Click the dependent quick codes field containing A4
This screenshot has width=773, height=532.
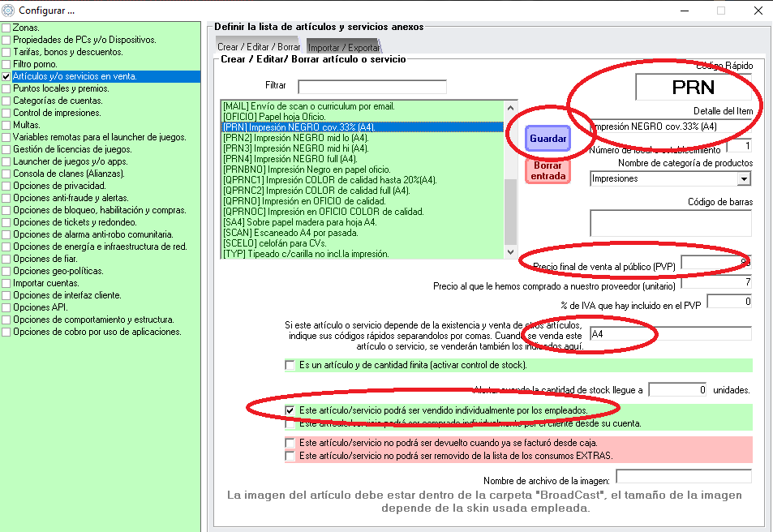click(x=671, y=334)
